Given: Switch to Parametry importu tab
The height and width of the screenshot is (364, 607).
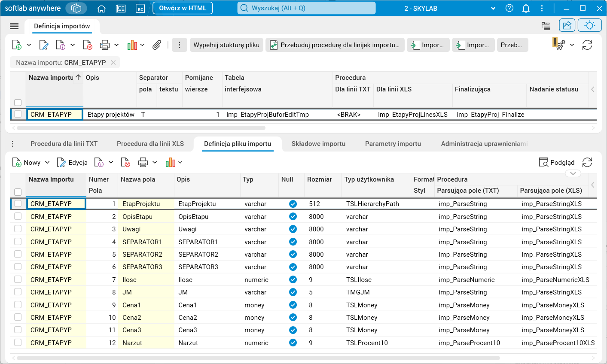Looking at the screenshot, I should point(393,144).
